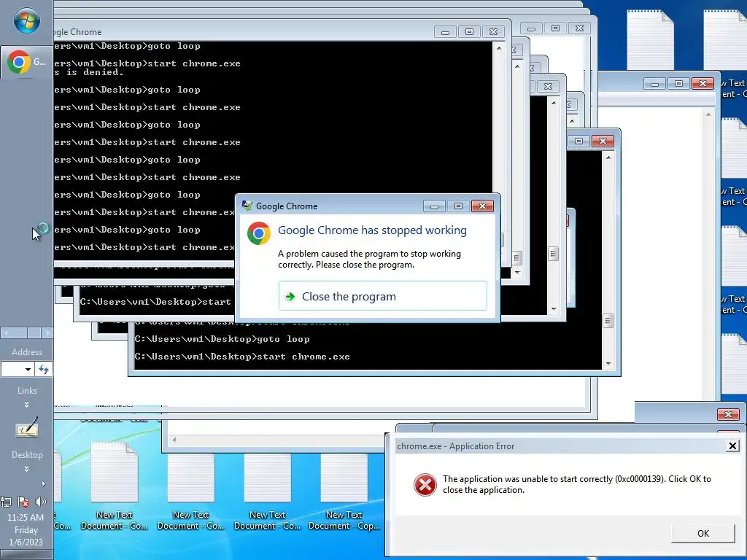Click scrollbar thumb of rearmost console with red close
The height and width of the screenshot is (560, 747).
coord(608,321)
